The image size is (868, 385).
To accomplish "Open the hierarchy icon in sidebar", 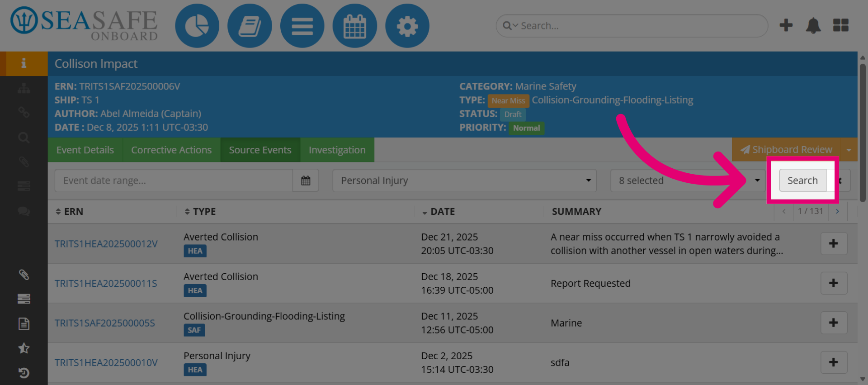I will (24, 89).
